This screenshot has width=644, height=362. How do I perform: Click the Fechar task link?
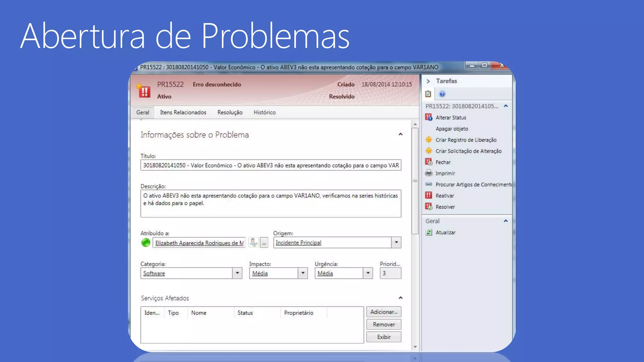(443, 162)
